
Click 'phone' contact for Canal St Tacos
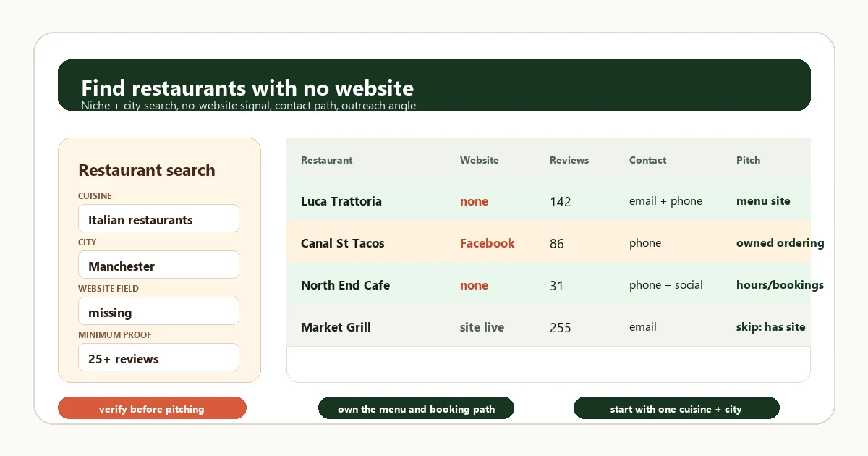click(x=645, y=243)
